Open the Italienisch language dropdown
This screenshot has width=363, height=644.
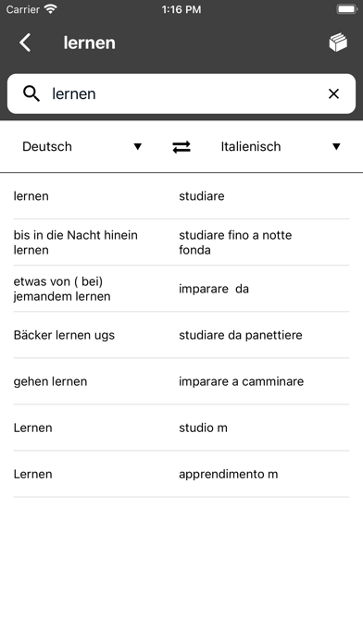(281, 146)
